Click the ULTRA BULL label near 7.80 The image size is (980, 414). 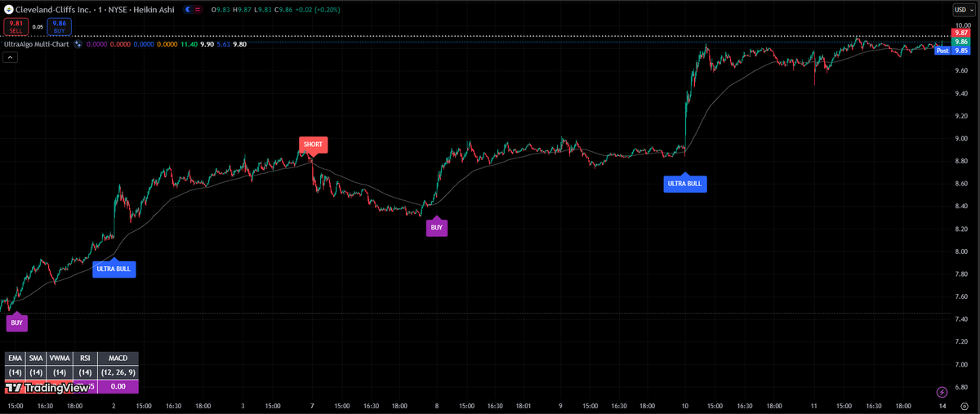pyautogui.click(x=114, y=269)
